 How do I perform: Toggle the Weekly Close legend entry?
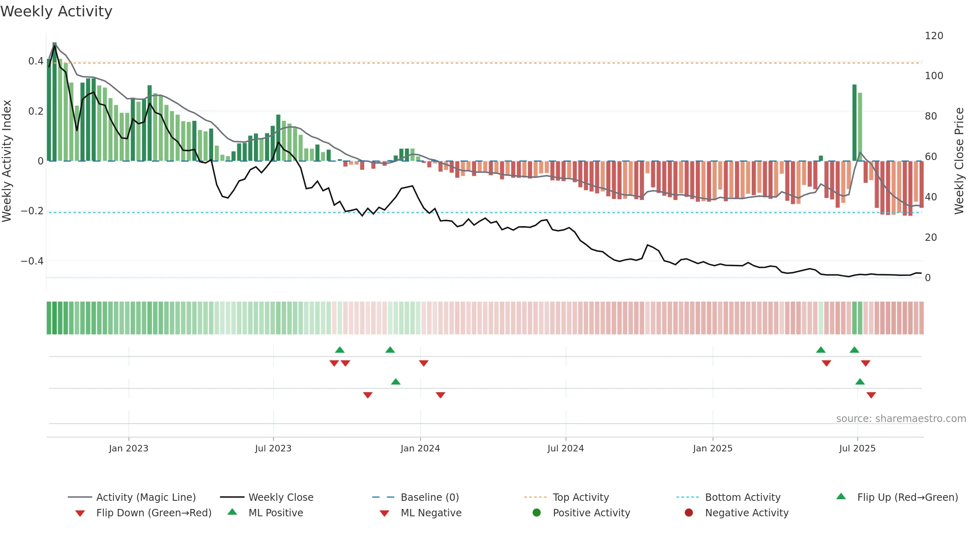click(x=267, y=497)
